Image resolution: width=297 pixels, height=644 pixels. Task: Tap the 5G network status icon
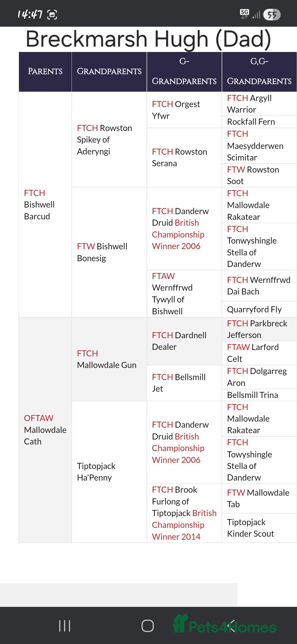(x=244, y=14)
